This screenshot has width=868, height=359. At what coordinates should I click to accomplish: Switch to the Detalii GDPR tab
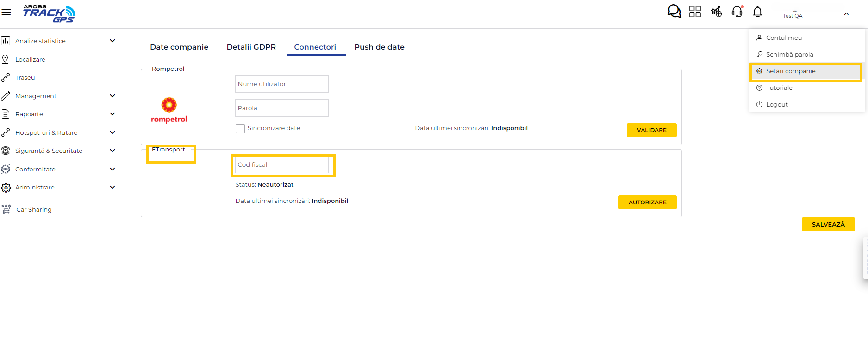point(251,47)
